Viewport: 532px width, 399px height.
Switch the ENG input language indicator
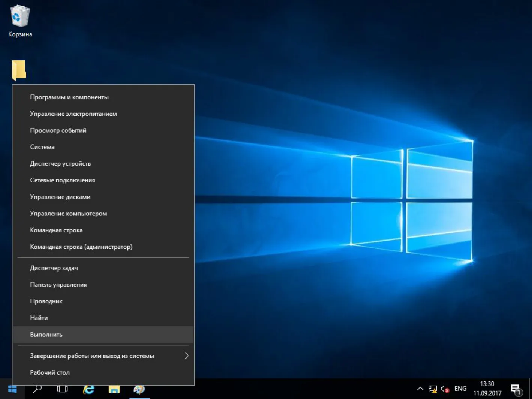(460, 389)
